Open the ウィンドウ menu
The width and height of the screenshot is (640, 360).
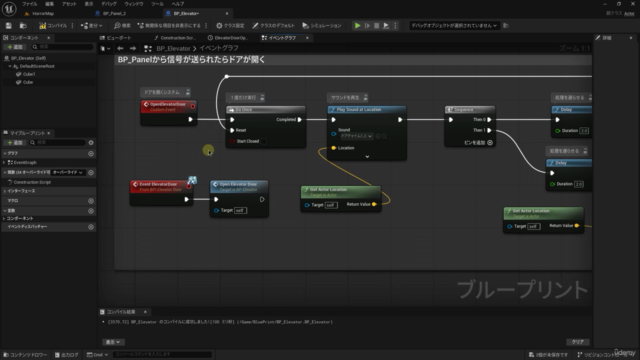pos(134,4)
